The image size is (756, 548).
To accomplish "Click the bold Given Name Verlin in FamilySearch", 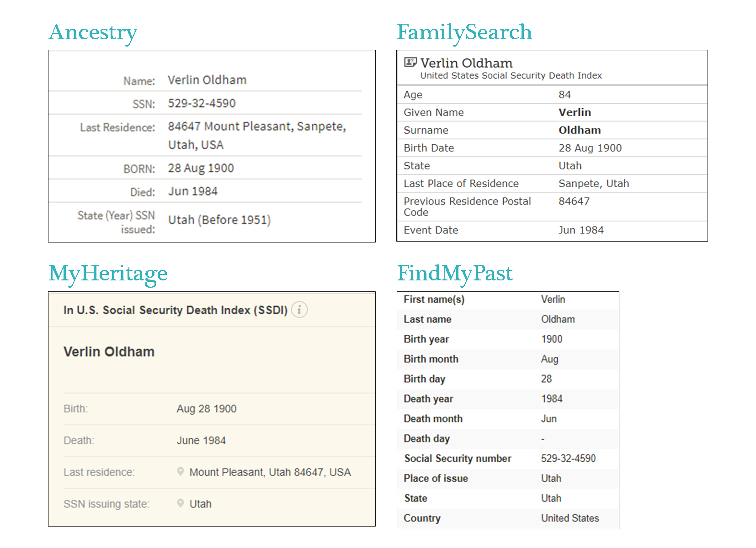I will tap(575, 112).
